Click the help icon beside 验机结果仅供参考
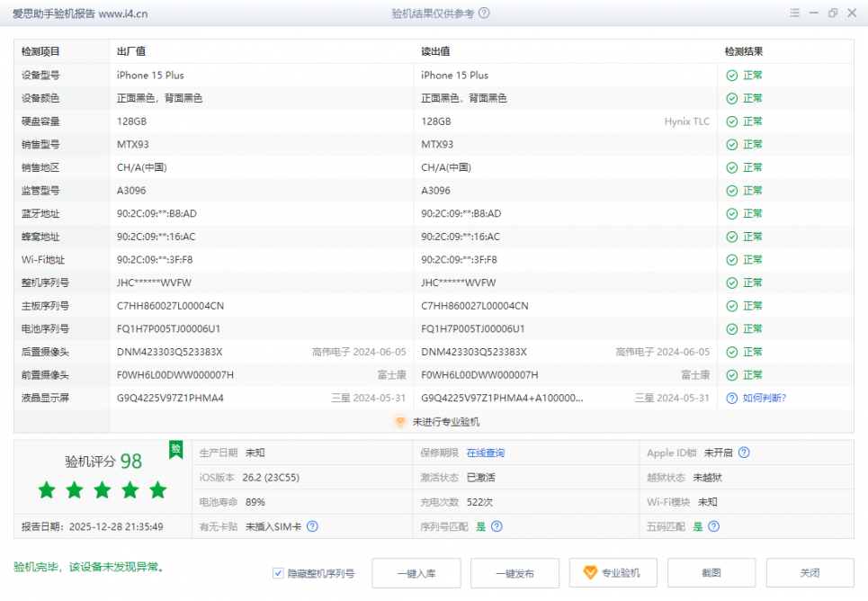The width and height of the screenshot is (868, 601). [485, 13]
